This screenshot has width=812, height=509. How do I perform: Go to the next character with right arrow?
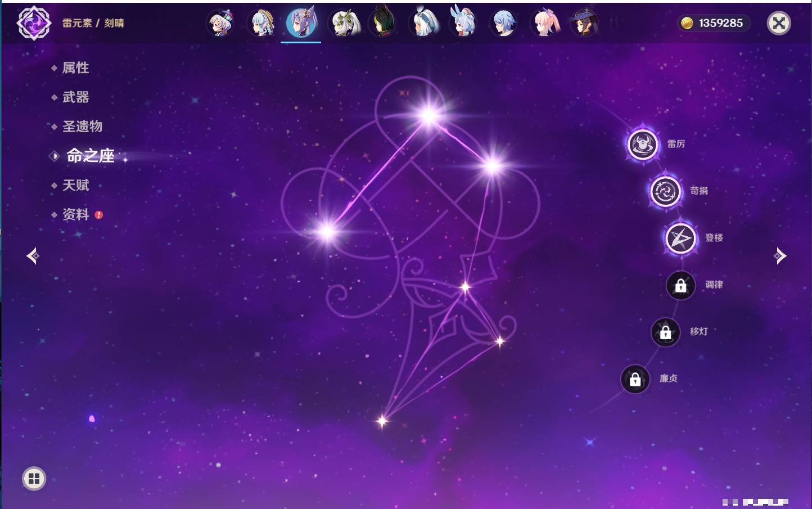point(780,256)
